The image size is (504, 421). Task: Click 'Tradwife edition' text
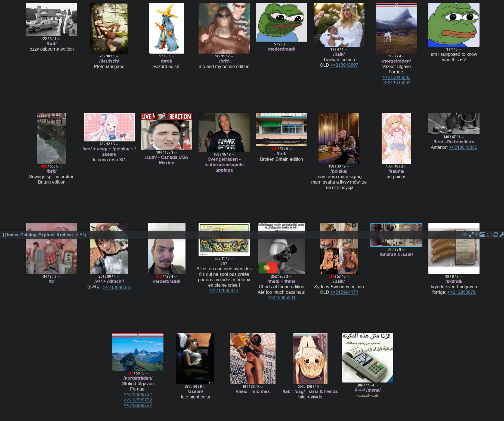[x=339, y=60]
